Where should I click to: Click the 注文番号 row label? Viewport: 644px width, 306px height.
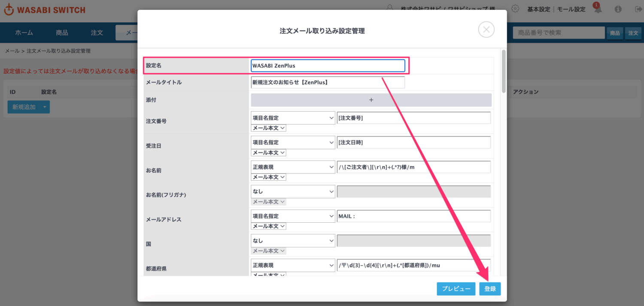tap(156, 121)
